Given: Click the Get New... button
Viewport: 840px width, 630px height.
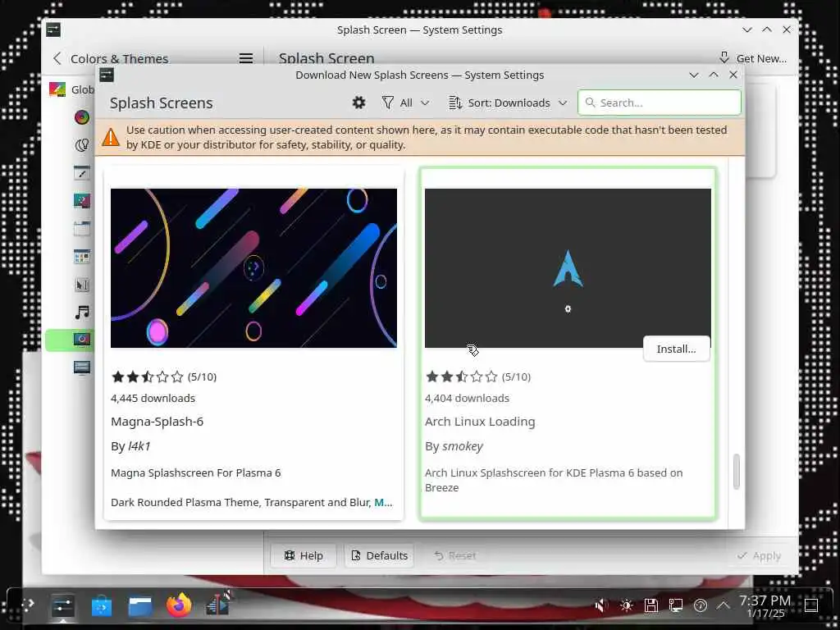Looking at the screenshot, I should (753, 58).
